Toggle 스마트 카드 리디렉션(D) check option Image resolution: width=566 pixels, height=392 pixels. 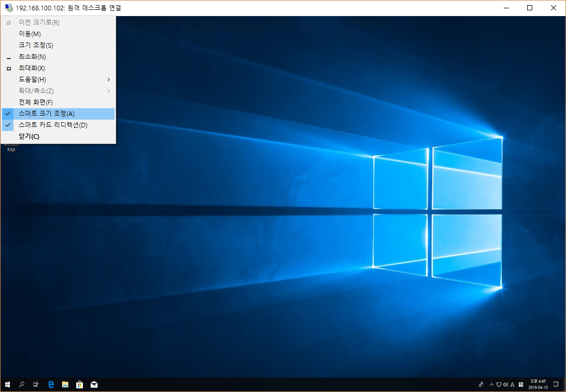click(x=58, y=125)
